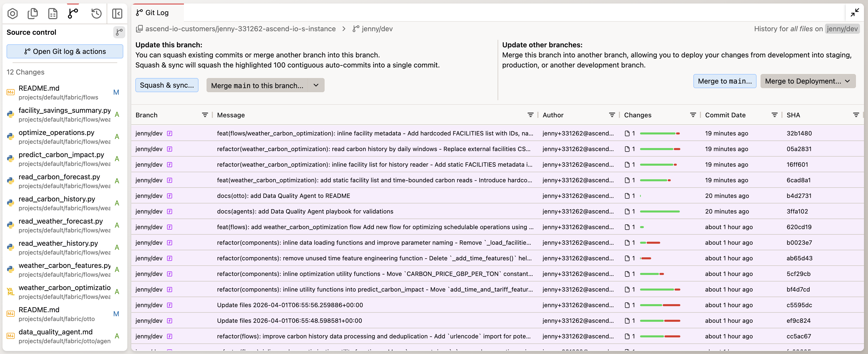This screenshot has height=354, width=868.
Task: Open the Branch column filter
Action: pos(205,115)
